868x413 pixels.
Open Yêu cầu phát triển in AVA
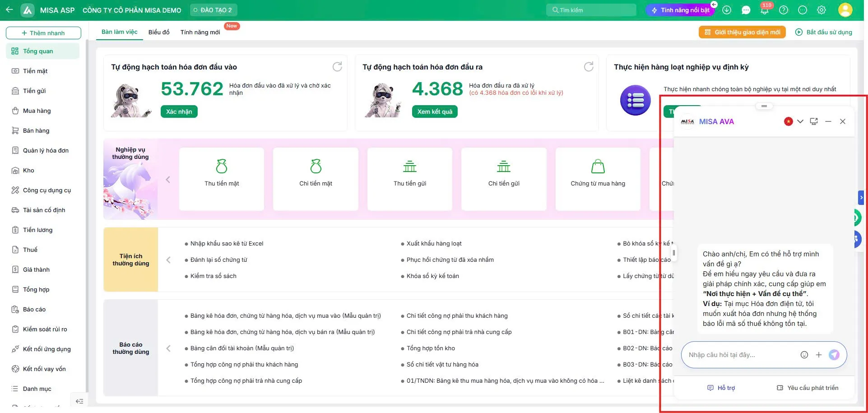[x=807, y=388]
